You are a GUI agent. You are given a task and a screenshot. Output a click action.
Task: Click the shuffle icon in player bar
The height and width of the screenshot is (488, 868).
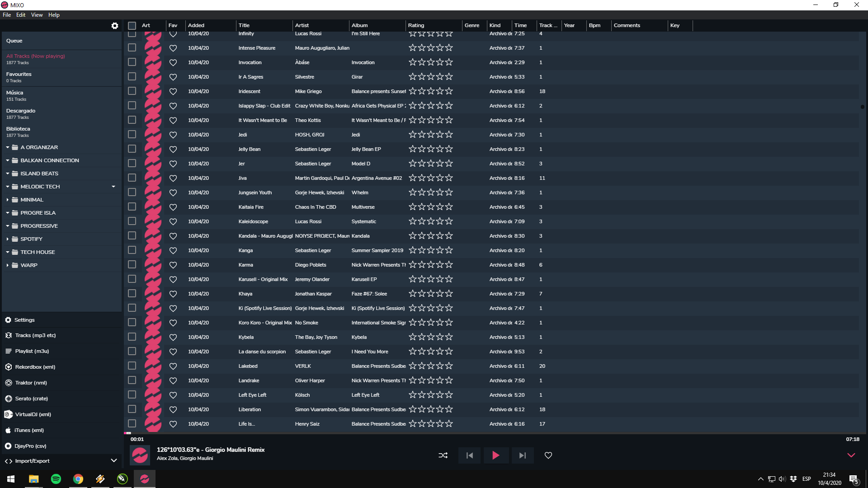pyautogui.click(x=443, y=455)
